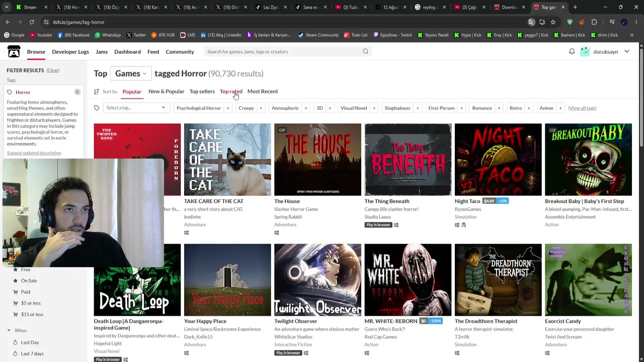Filter by Last 7 days
Viewport: 644px width, 362px height.
click(x=32, y=354)
